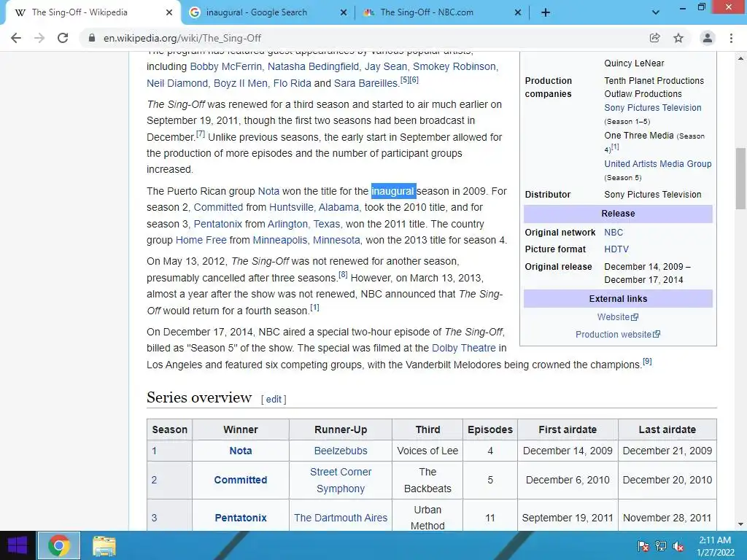747x560 pixels.
Task: Open Committed in the Winner column
Action: click(241, 480)
